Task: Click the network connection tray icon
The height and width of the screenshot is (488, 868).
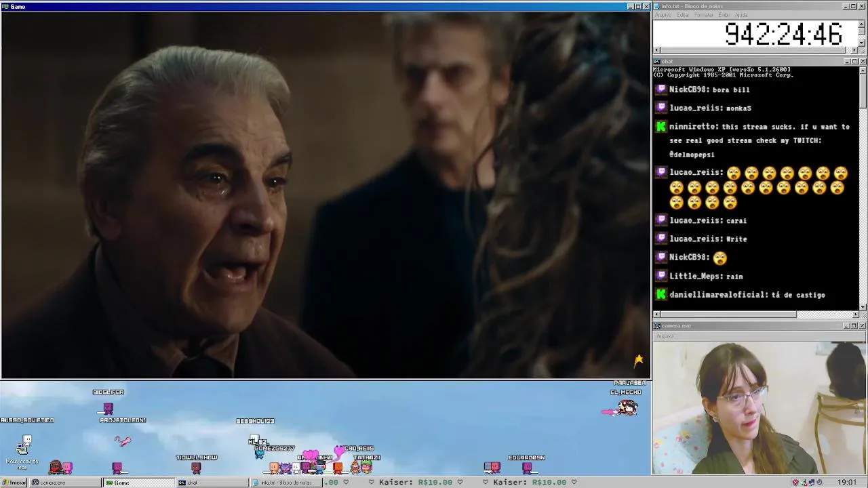Action: pyautogui.click(x=804, y=483)
